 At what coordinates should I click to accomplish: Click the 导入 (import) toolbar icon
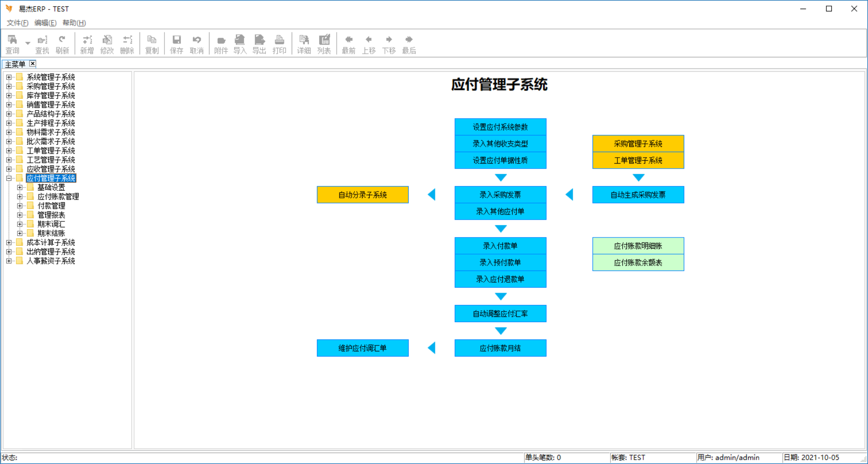click(240, 45)
